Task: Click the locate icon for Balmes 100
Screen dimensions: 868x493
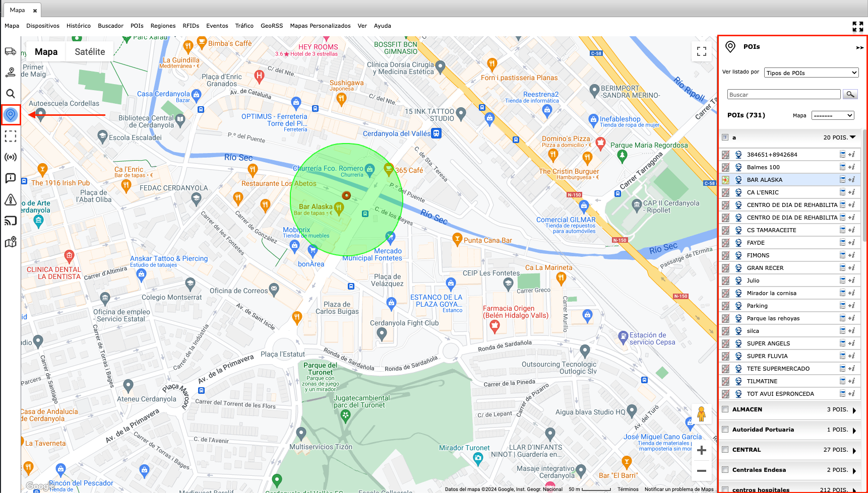Action: tap(738, 167)
